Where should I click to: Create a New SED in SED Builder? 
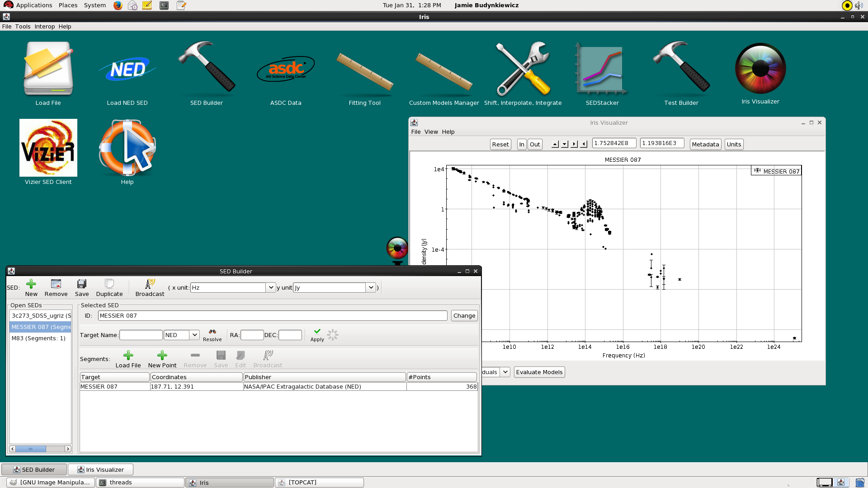31,288
